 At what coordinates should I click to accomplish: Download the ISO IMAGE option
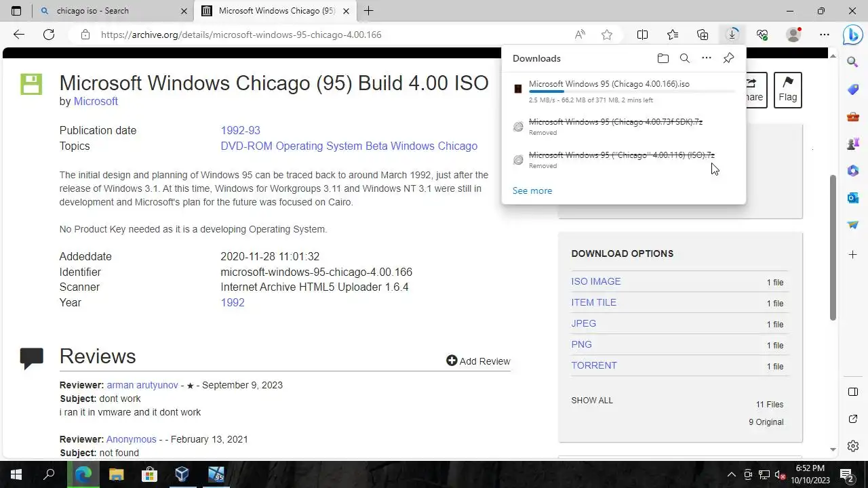tap(596, 281)
